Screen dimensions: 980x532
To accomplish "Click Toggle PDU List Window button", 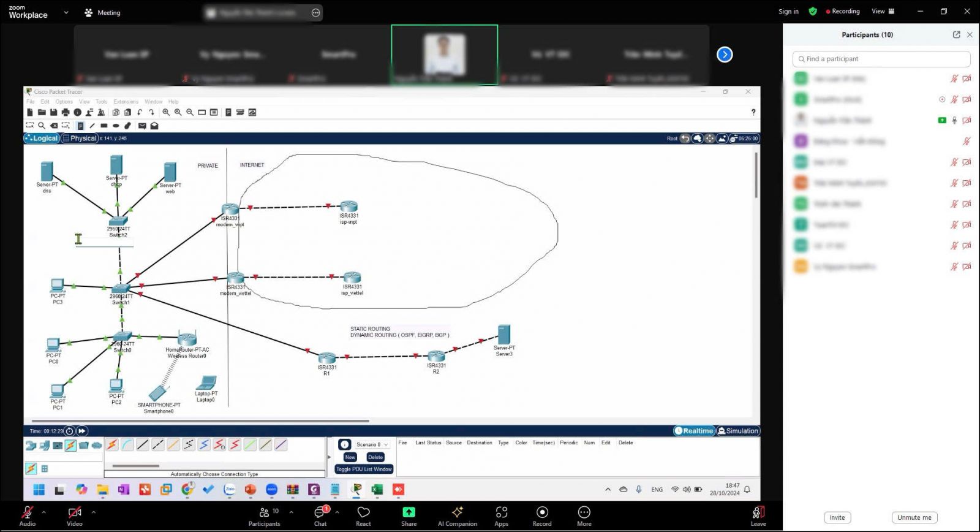I will tap(364, 469).
